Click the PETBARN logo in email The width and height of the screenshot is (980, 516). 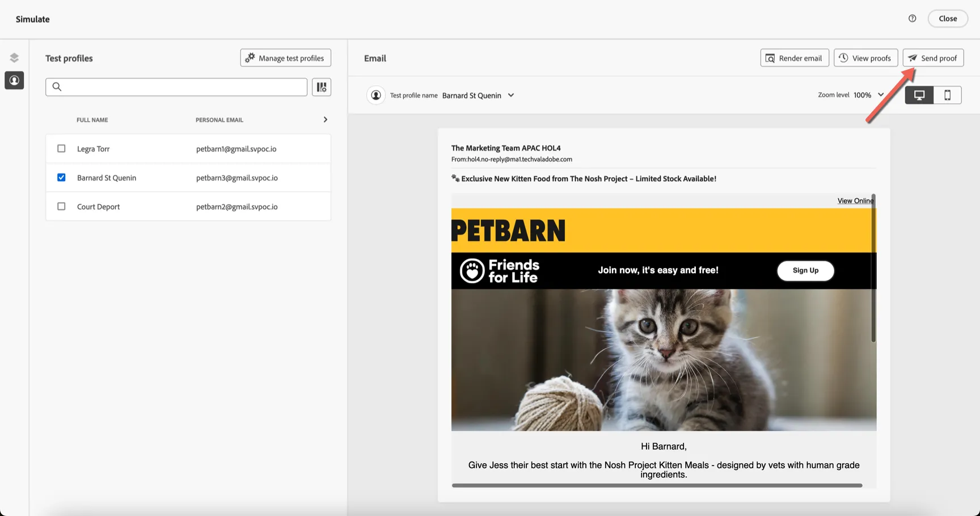(x=508, y=231)
